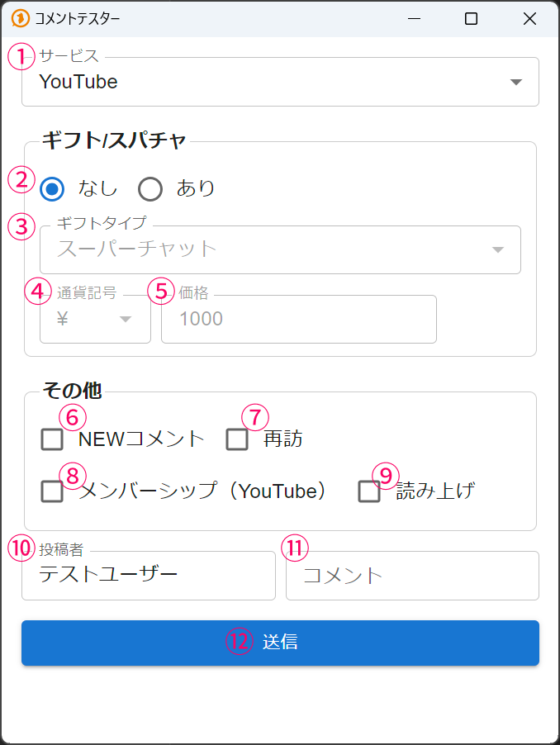Click the 通貨記号 dropdown arrow icon
The height and width of the screenshot is (745, 560).
tap(126, 319)
